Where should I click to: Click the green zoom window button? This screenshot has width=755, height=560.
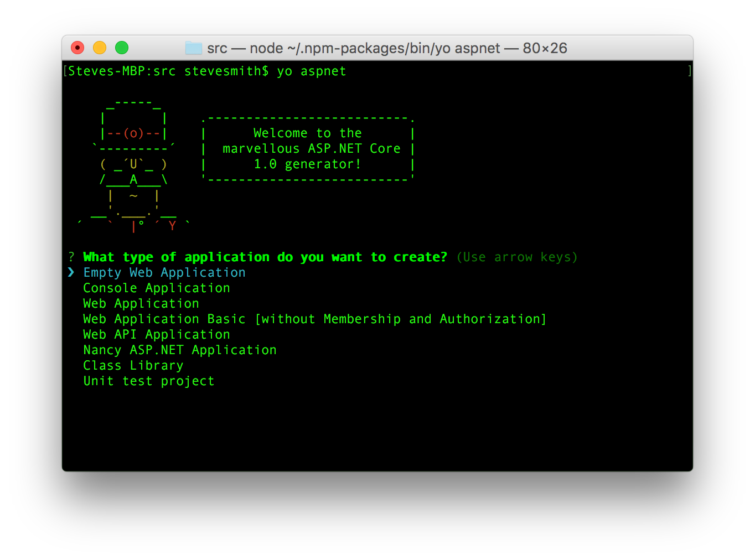(x=122, y=48)
